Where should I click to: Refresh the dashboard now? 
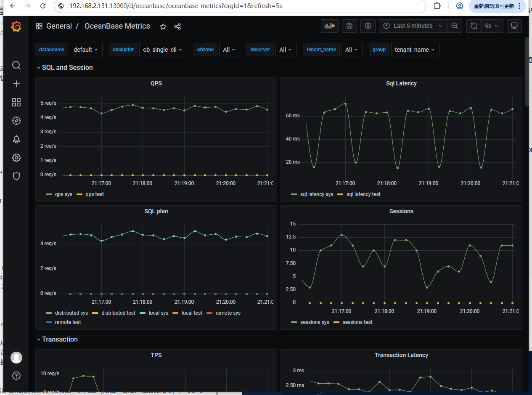point(474,26)
